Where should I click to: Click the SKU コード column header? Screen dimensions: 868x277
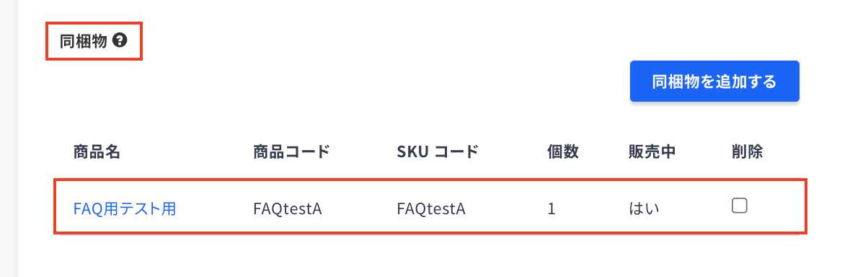click(x=437, y=152)
